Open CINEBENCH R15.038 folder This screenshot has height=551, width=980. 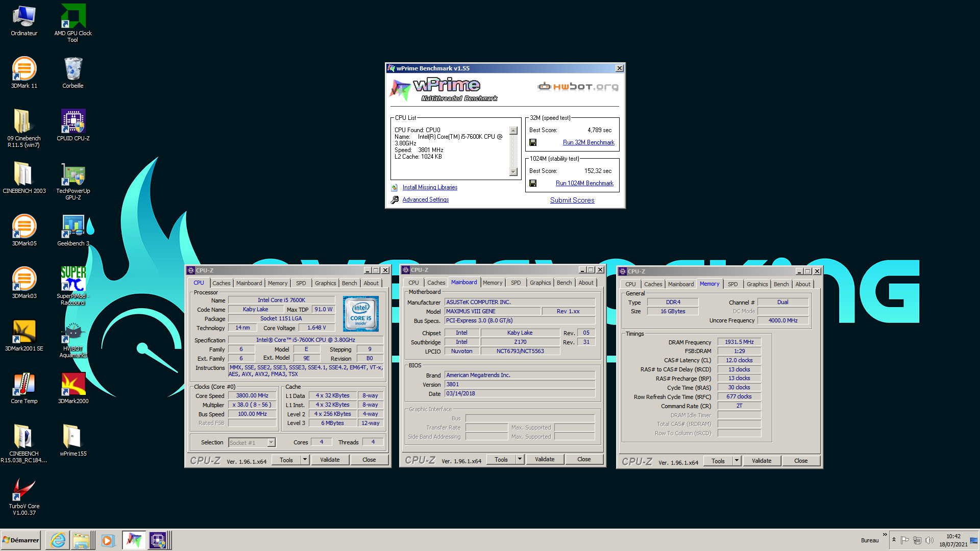[24, 443]
